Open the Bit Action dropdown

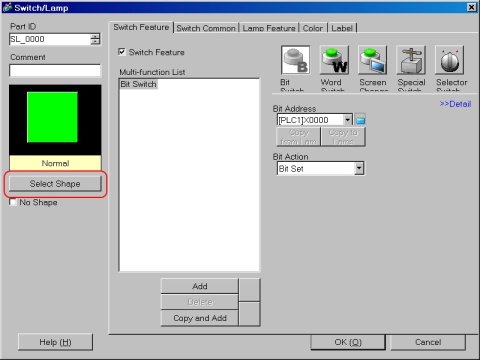(359, 168)
